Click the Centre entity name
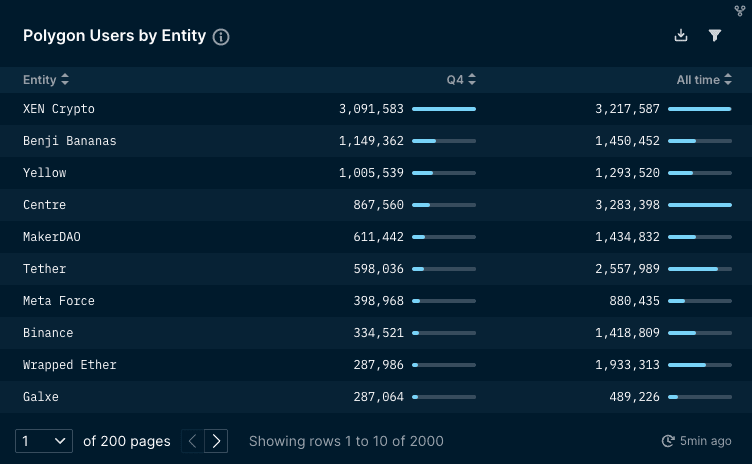This screenshot has width=752, height=464. (x=45, y=205)
